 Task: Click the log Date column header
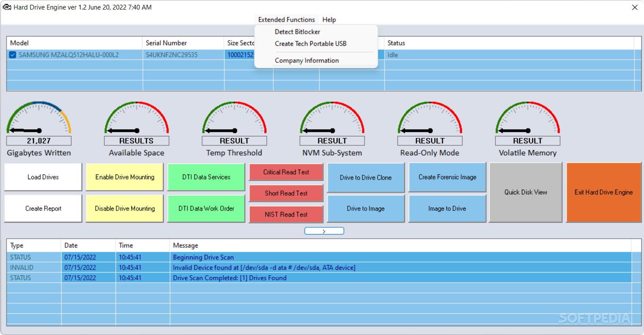click(88, 246)
